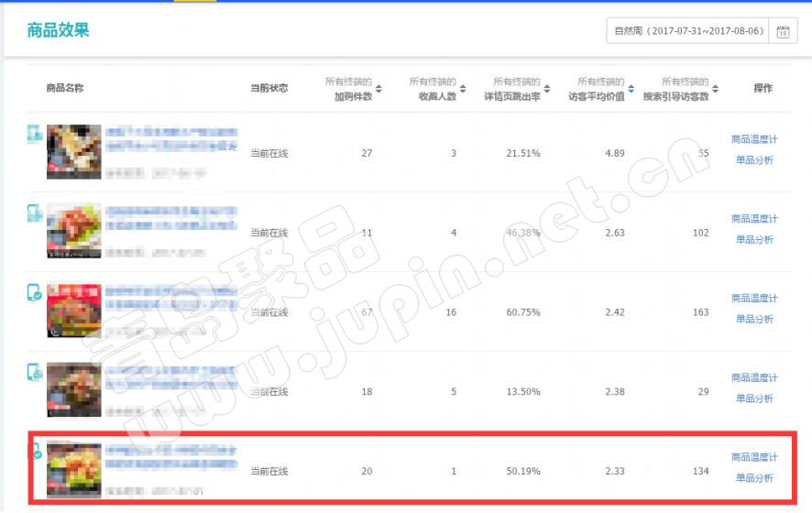Click device icon beside the 60.75% product
This screenshot has height=513, width=812.
[34, 293]
